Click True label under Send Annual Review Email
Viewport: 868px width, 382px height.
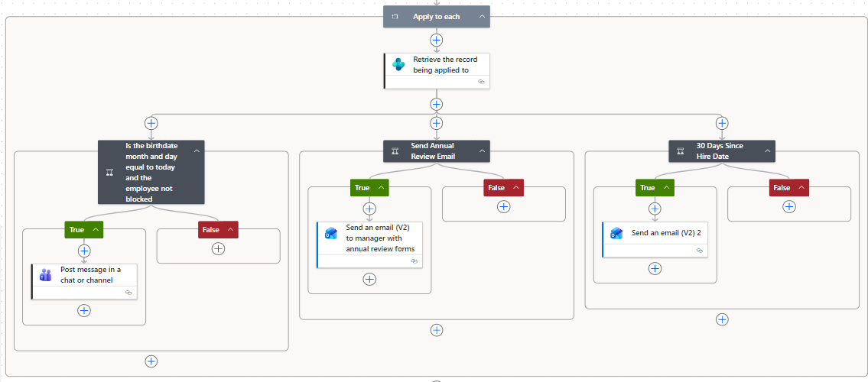click(x=362, y=188)
